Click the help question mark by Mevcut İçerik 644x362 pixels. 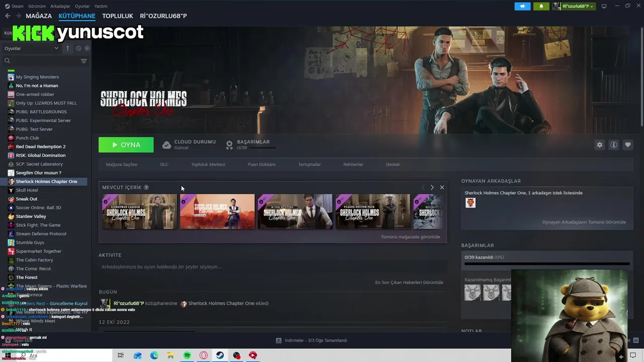point(146,188)
